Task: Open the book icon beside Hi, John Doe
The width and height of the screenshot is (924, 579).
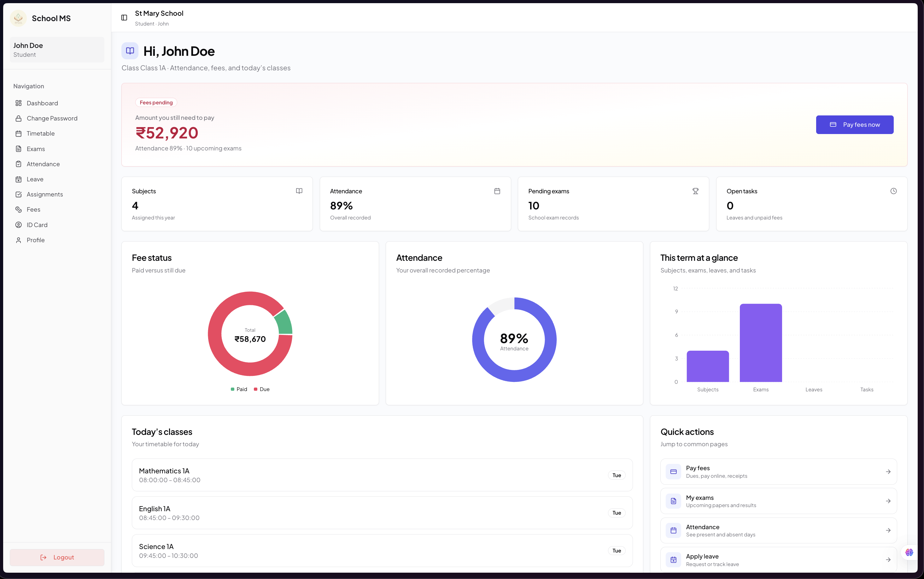Action: pos(130,51)
